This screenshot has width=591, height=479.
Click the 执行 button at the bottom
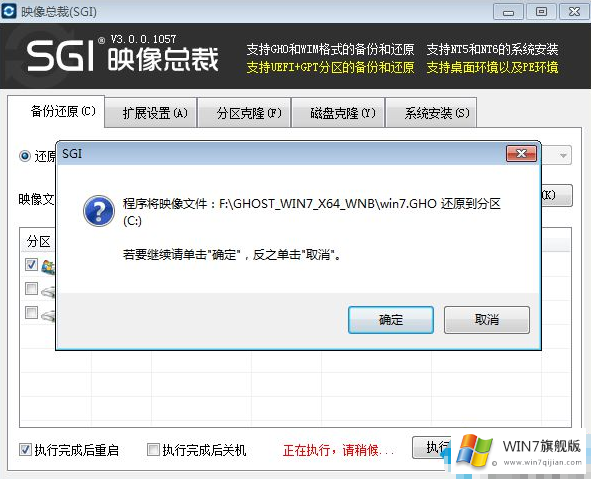tap(432, 447)
